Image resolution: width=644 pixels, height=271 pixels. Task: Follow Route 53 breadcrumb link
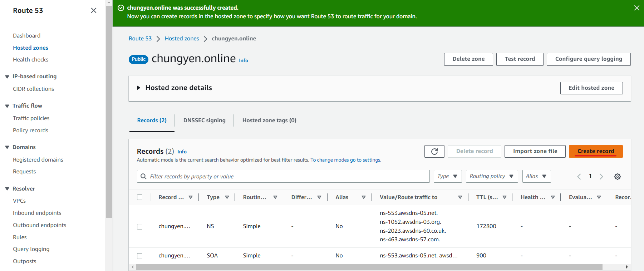[x=140, y=39]
